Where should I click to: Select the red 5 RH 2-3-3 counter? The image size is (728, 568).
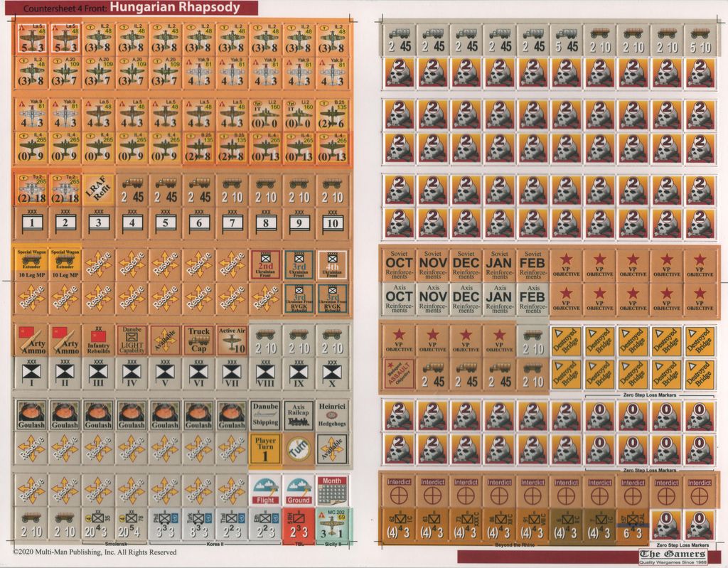299,523
